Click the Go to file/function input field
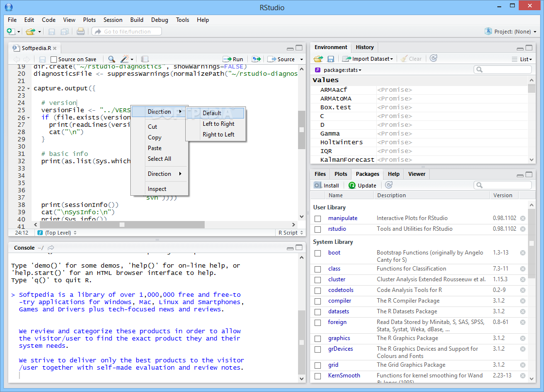Screen dimensions: 544x392 [126, 32]
